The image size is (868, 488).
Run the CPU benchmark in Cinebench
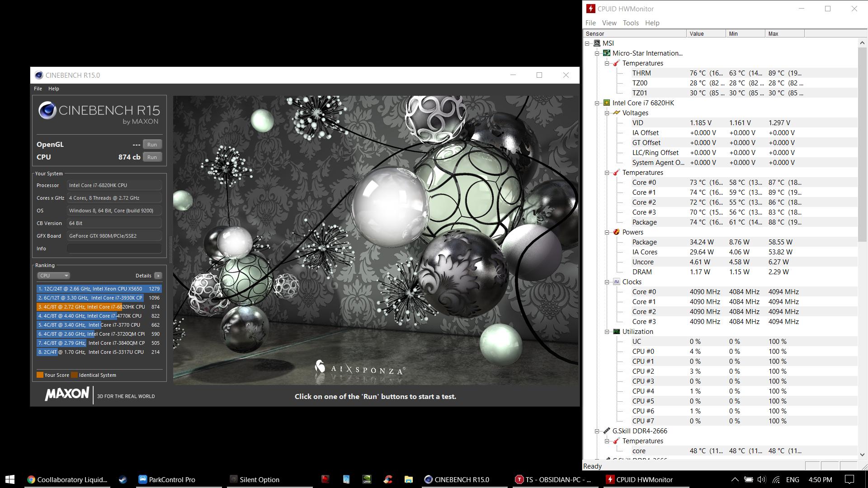[x=152, y=157]
